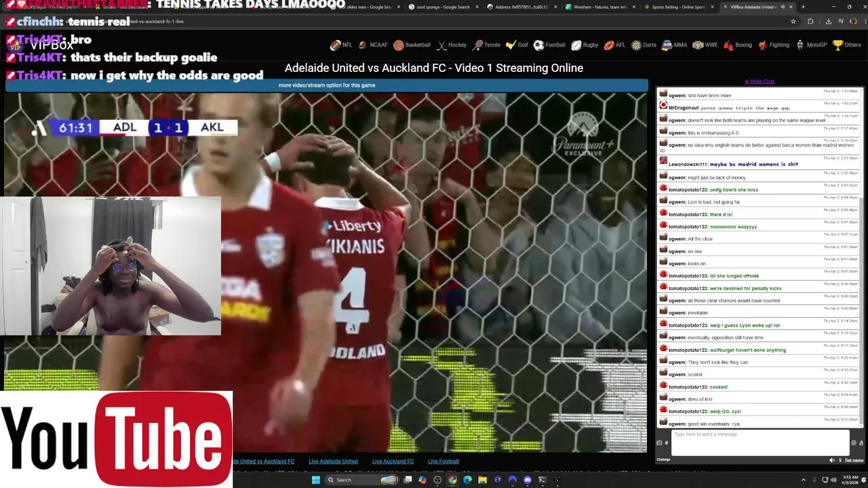Screen dimensions: 868x488
Task: Switch to the 'slides men - Google Search' tab
Action: point(365,7)
